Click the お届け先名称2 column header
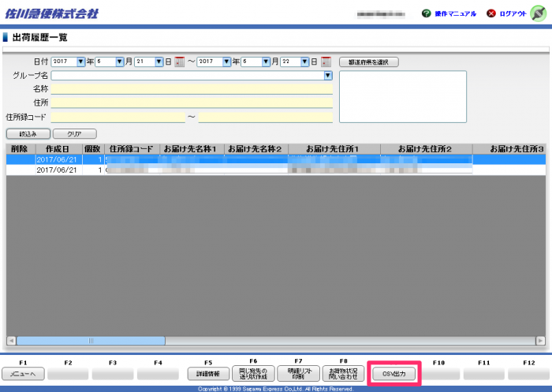The image size is (552, 392). pos(256,149)
